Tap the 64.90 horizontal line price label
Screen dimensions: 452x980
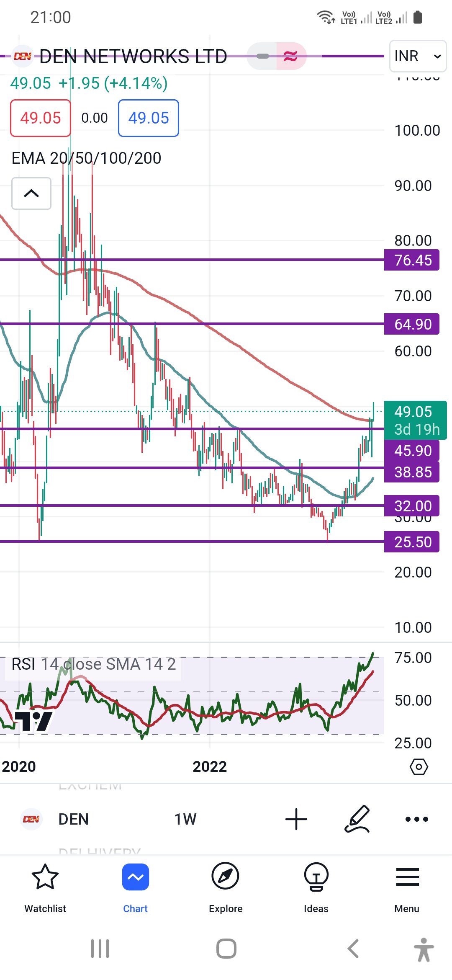[412, 324]
